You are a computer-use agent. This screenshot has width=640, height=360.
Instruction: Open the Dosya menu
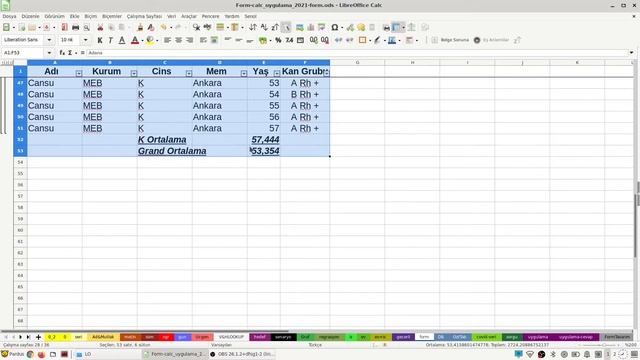coord(9,16)
